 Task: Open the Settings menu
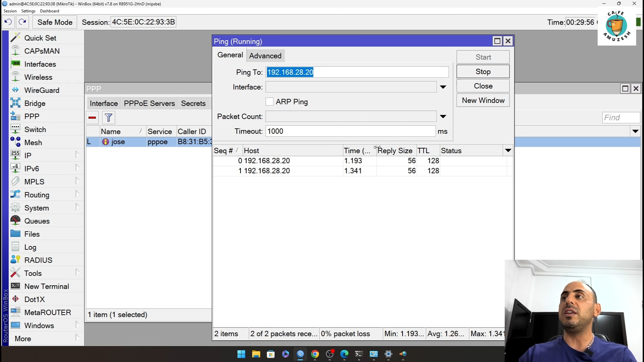pyautogui.click(x=29, y=11)
